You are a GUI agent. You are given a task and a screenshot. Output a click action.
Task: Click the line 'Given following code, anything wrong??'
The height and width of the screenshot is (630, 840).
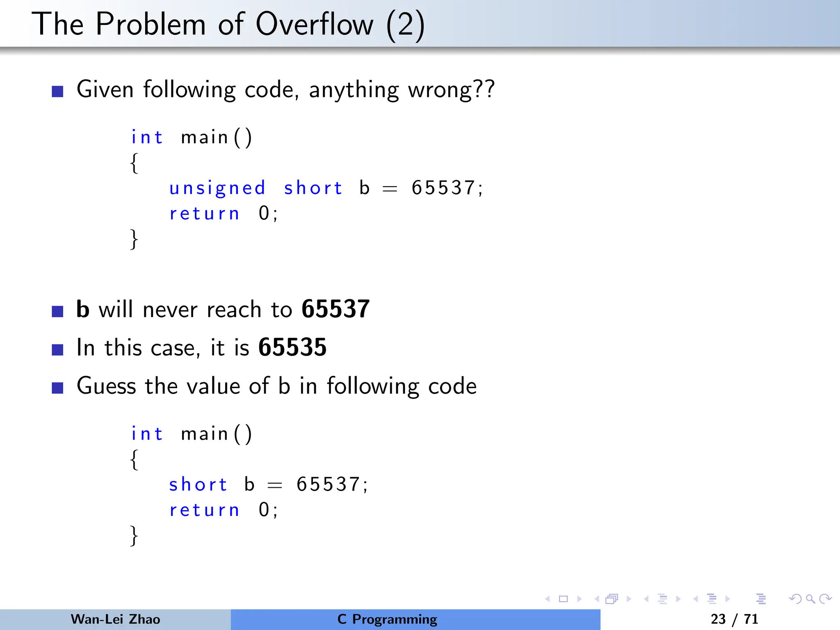click(x=285, y=90)
